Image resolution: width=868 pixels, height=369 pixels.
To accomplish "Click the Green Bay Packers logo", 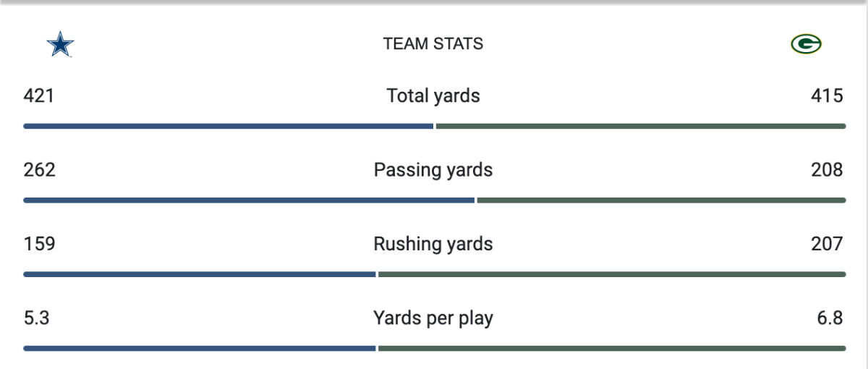I will tap(806, 45).
